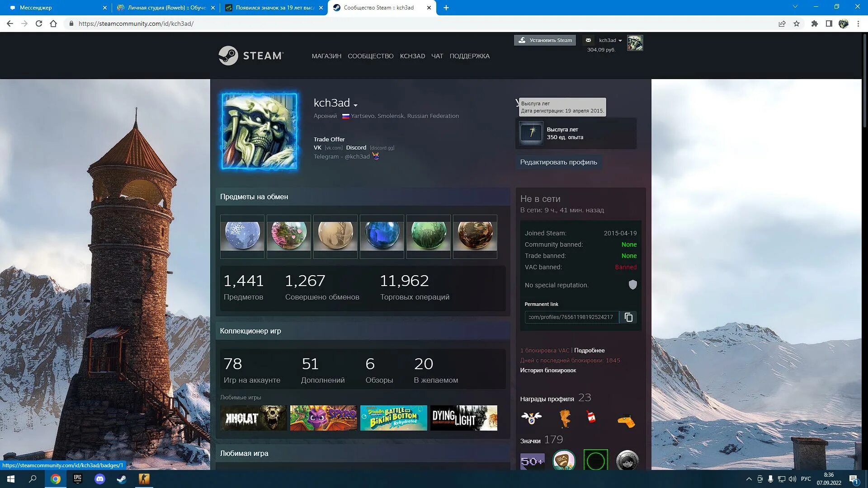Open the browser side panel

point(829,23)
